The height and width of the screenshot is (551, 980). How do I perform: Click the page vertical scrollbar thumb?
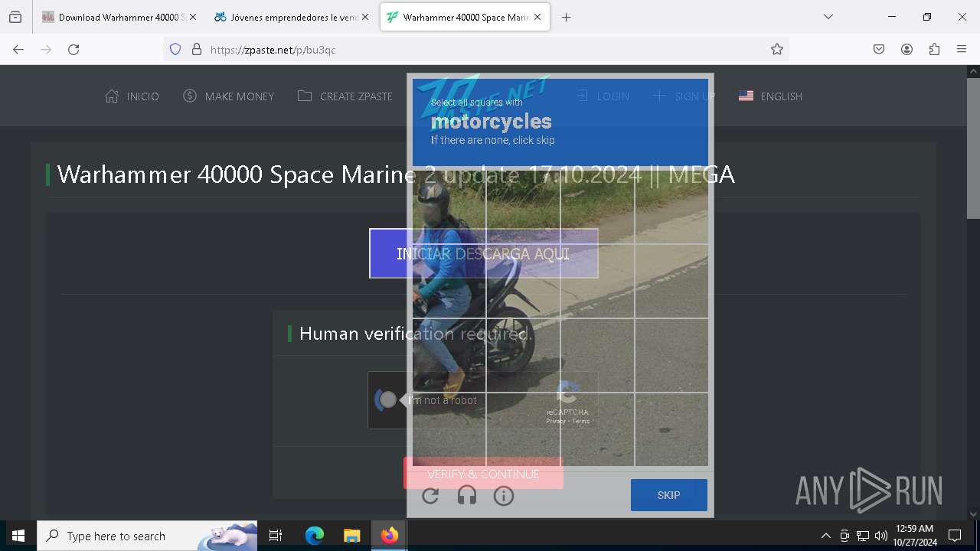pyautogui.click(x=973, y=148)
